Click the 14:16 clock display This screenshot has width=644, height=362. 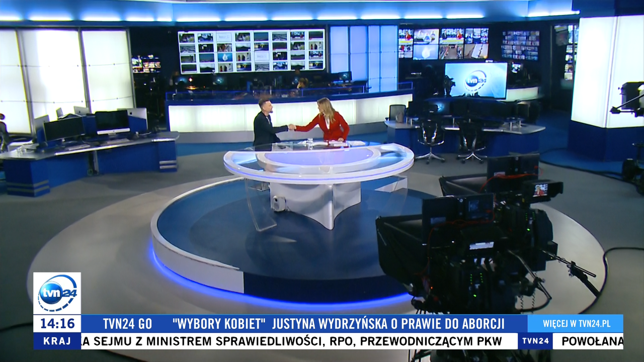pos(57,323)
